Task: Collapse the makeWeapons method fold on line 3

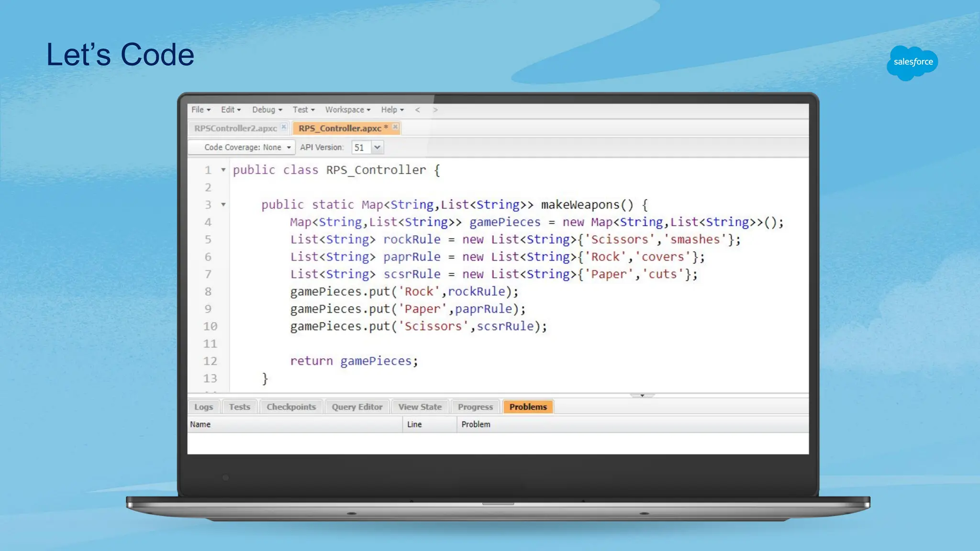Action: pos(223,205)
